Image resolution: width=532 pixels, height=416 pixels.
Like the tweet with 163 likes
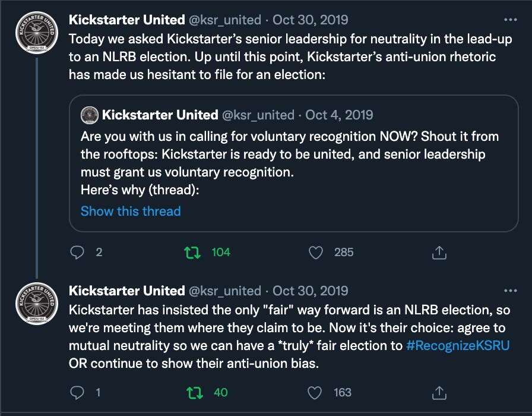point(316,392)
